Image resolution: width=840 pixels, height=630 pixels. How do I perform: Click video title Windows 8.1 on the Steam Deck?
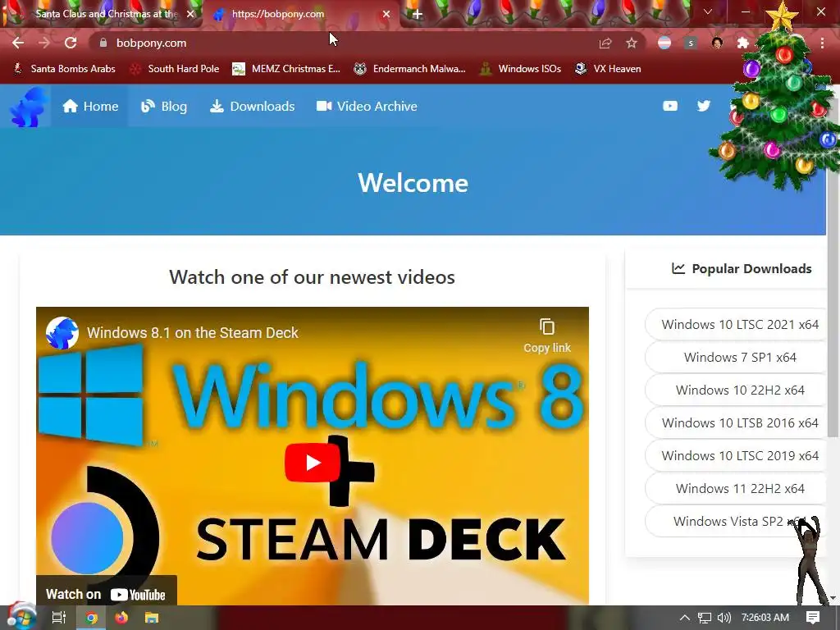(192, 333)
